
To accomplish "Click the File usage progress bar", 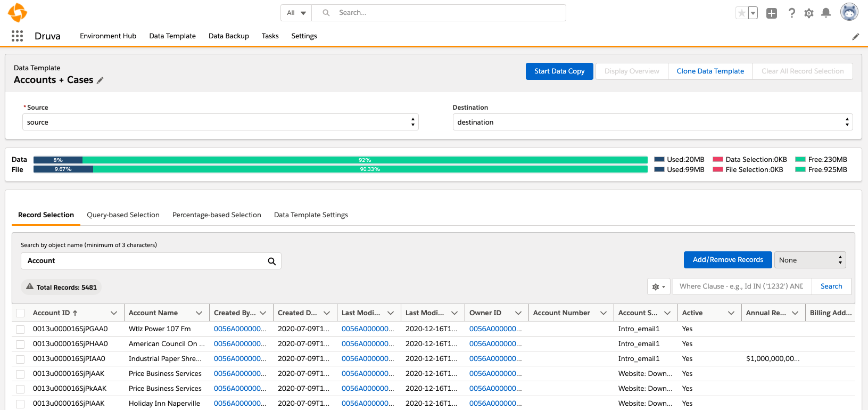I will pos(341,169).
